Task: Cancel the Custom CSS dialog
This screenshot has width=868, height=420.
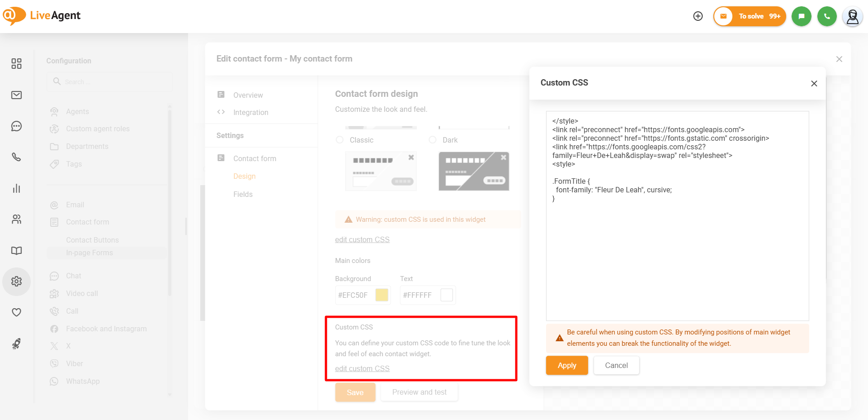Action: tap(616, 365)
